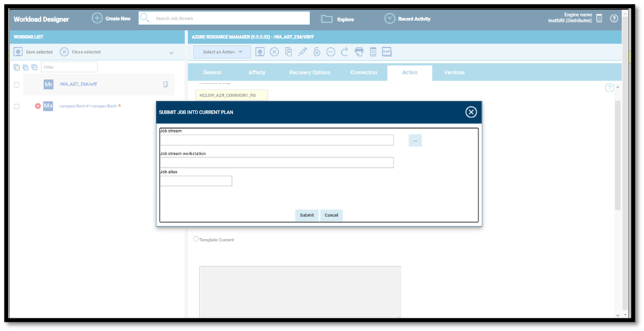Click the panel vertical scrollbar
This screenshot has height=331, width=644.
click(617, 154)
